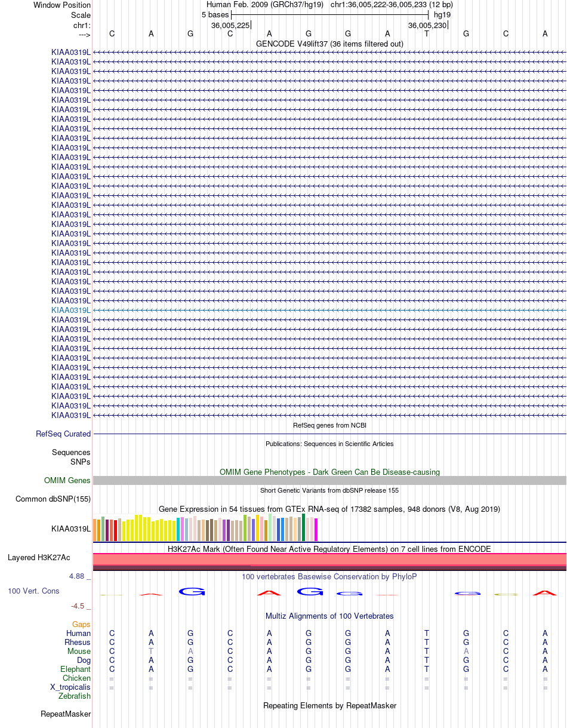Click the 100 Vert. Cons label
This screenshot has height=728, width=567.
pos(33,591)
